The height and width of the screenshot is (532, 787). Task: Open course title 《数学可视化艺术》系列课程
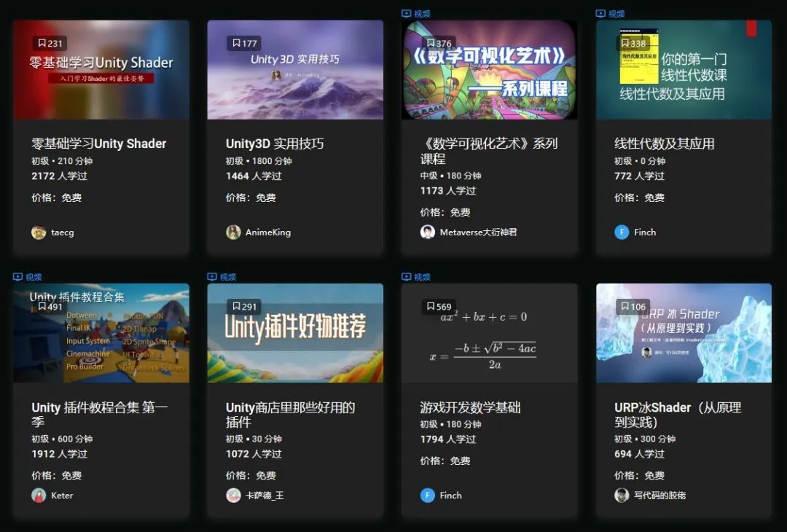[x=489, y=151]
